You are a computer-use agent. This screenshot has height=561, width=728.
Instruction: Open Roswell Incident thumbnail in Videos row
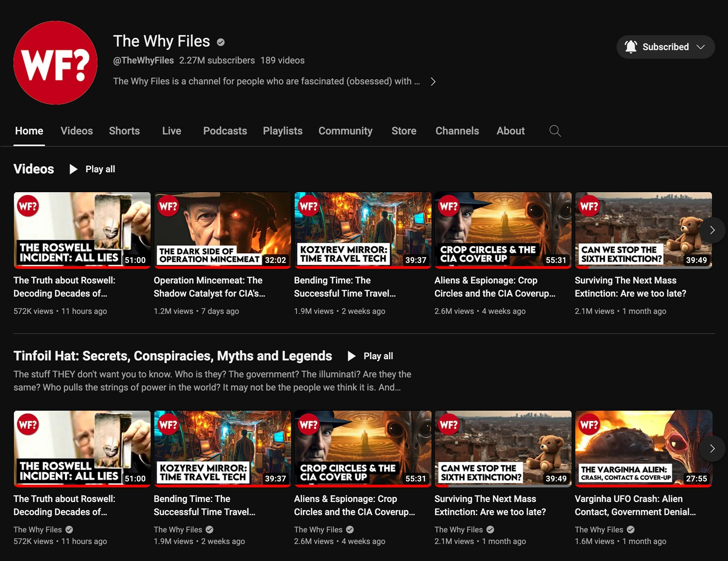[82, 230]
